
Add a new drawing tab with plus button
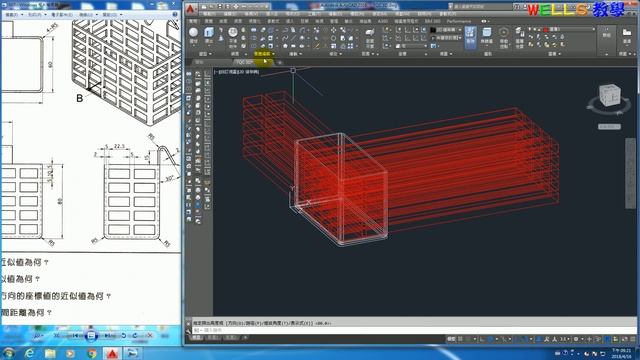pos(280,62)
